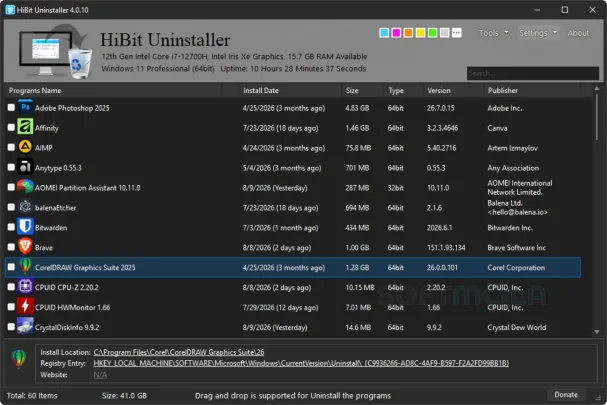
Task: Click the scrollbar down arrow
Action: (x=597, y=331)
